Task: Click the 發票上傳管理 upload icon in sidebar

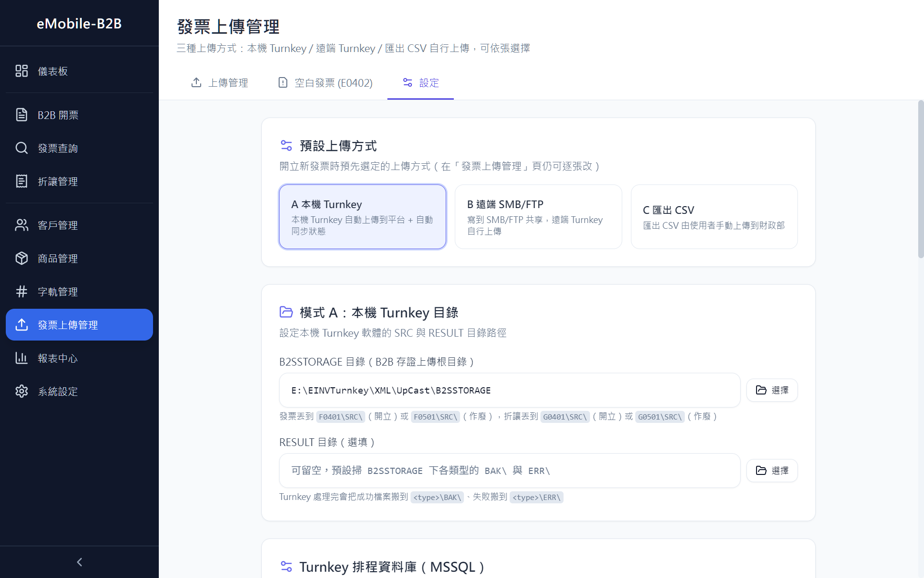Action: tap(22, 325)
